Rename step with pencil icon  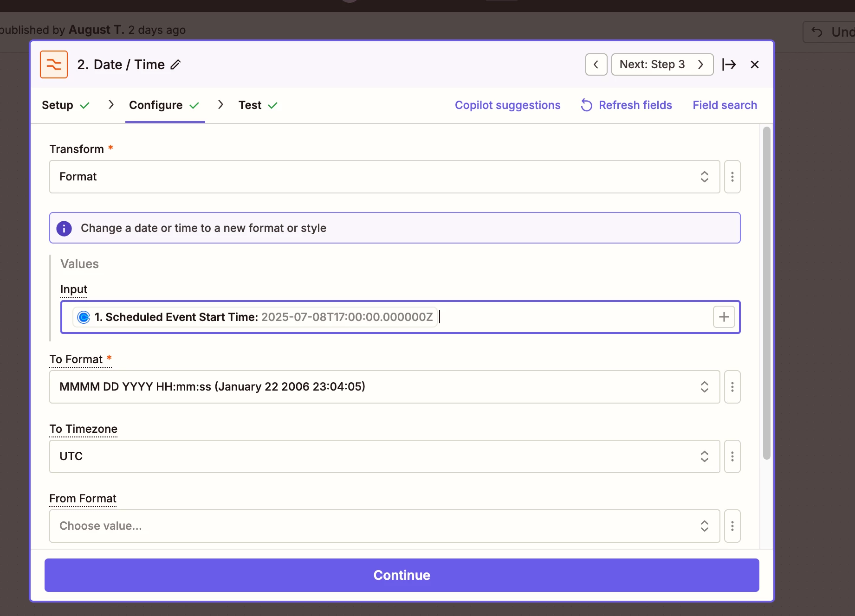(175, 64)
